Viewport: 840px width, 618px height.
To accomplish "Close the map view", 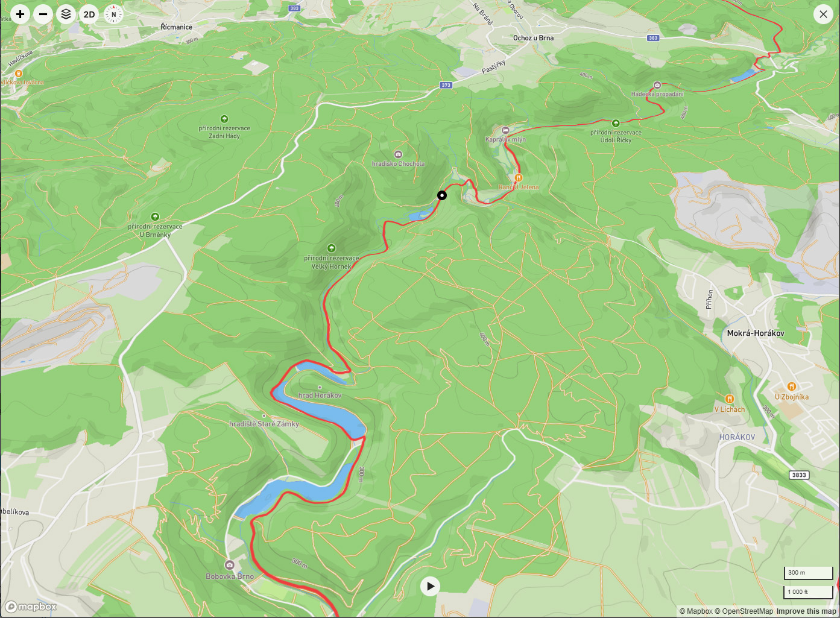I will pyautogui.click(x=823, y=14).
